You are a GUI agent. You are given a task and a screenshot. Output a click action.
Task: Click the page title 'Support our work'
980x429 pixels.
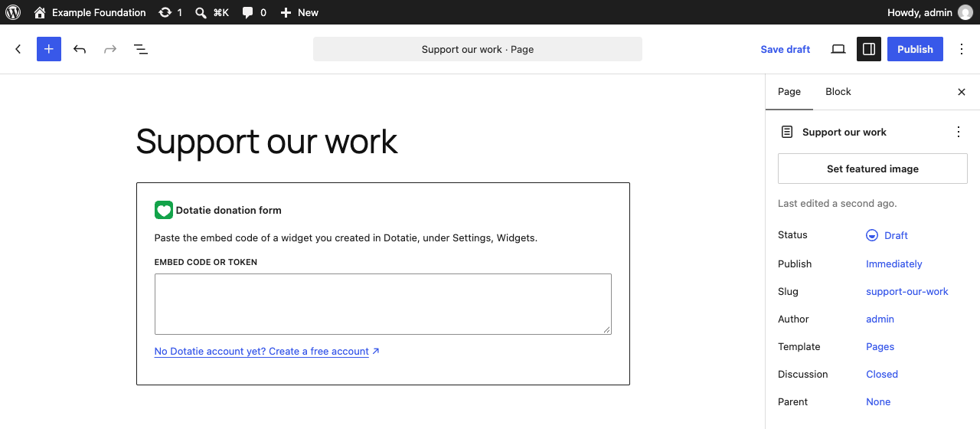point(267,142)
